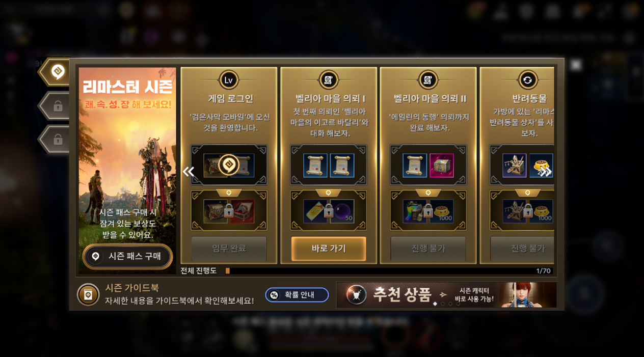Screen dimensions: 644x357
Task: Open the 추천 상품 banner
Action: (446, 295)
